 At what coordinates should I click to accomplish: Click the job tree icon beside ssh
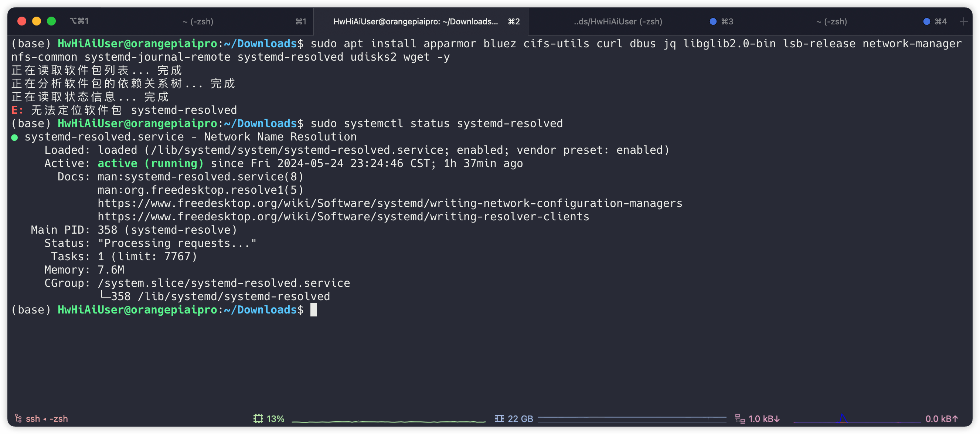tap(18, 419)
